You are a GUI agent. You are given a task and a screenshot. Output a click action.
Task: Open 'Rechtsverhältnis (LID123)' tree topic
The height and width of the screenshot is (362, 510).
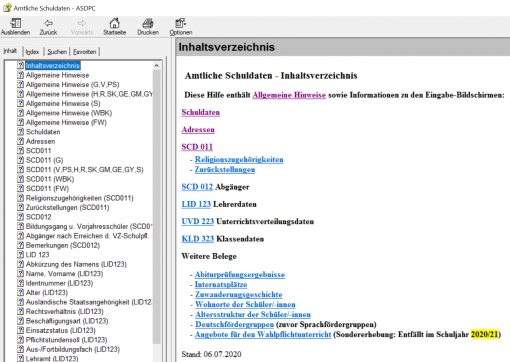point(65,311)
